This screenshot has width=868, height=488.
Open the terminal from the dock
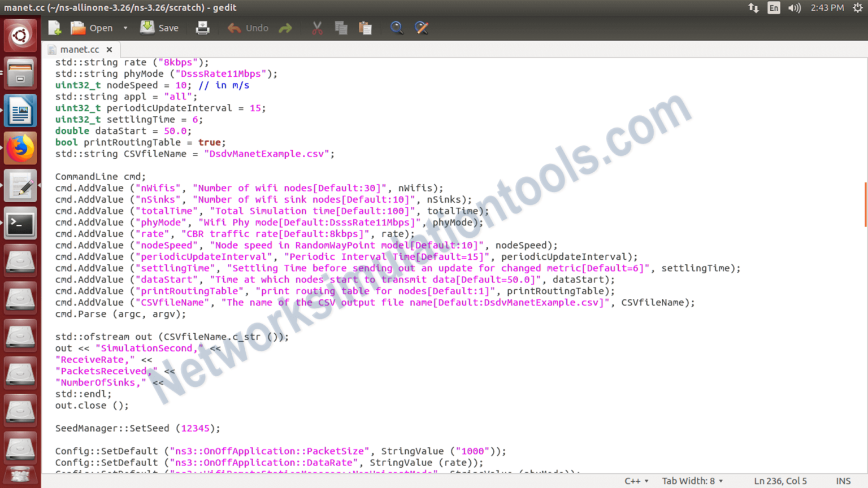click(20, 223)
